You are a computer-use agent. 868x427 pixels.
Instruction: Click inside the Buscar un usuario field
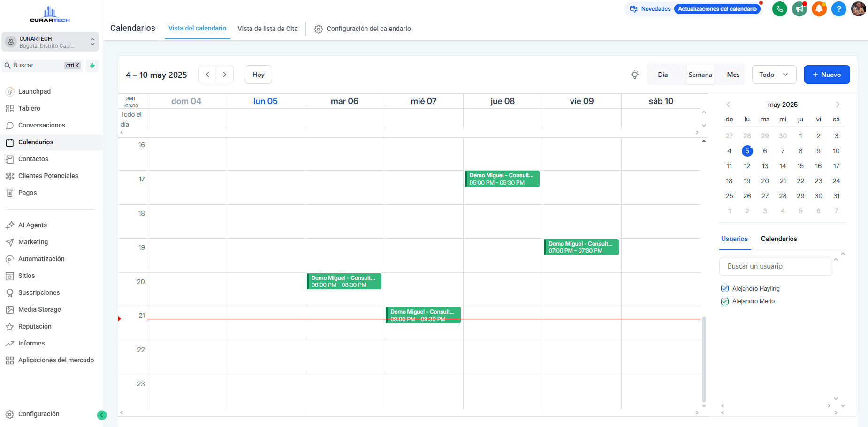point(775,266)
